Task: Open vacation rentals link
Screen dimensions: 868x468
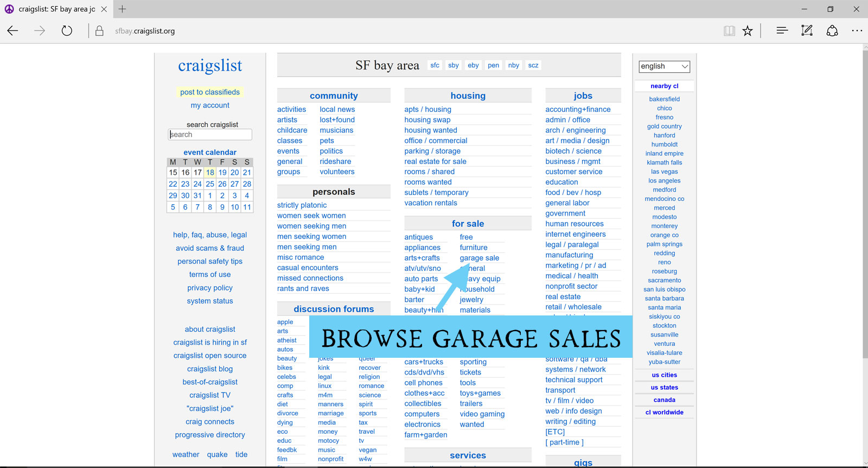Action: [431, 203]
